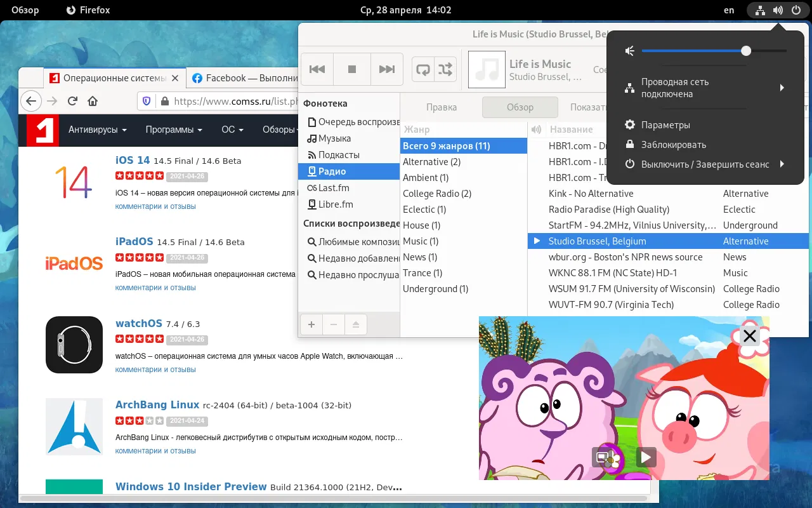Skip to next track in Rhythmbox
This screenshot has height=508, width=812.
pyautogui.click(x=386, y=69)
